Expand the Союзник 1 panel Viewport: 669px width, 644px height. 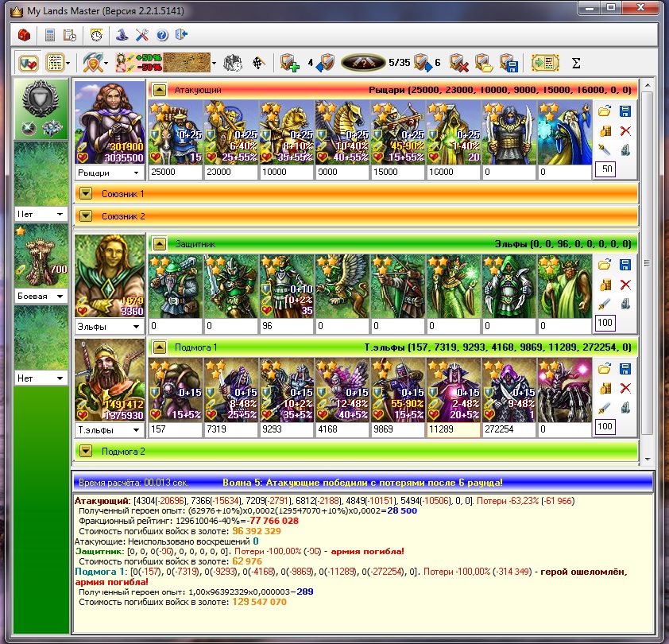click(x=86, y=193)
